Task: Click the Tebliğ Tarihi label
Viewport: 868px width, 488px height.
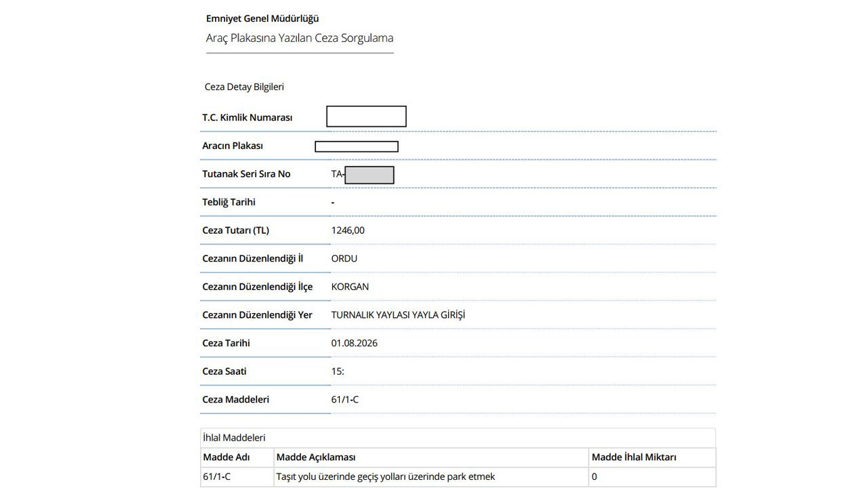Action: [x=229, y=203]
